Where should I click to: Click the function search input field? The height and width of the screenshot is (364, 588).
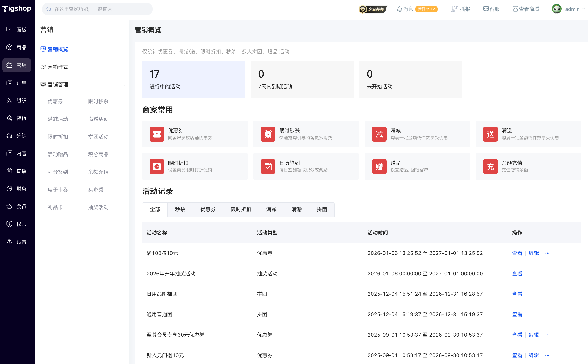(x=97, y=9)
